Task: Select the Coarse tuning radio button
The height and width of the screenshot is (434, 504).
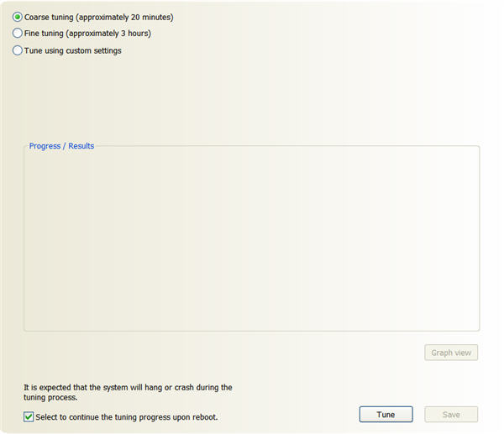Action: (x=18, y=17)
